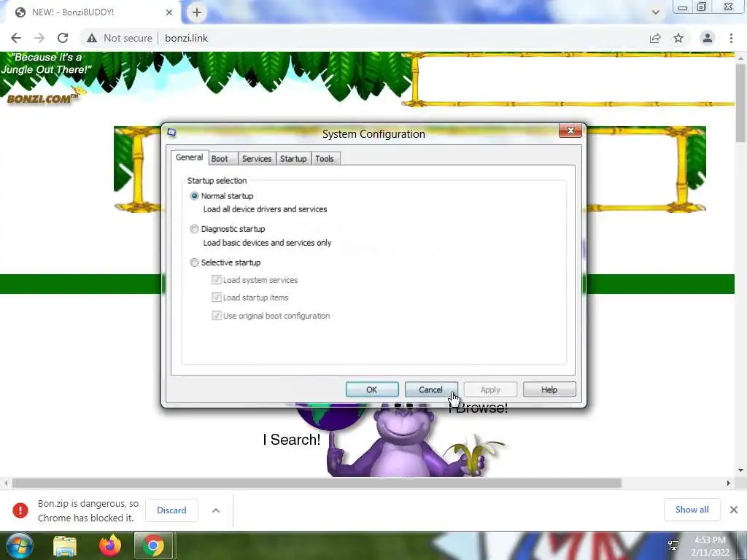Click the System Configuration title bar icon
This screenshot has width=747, height=560.
172,133
